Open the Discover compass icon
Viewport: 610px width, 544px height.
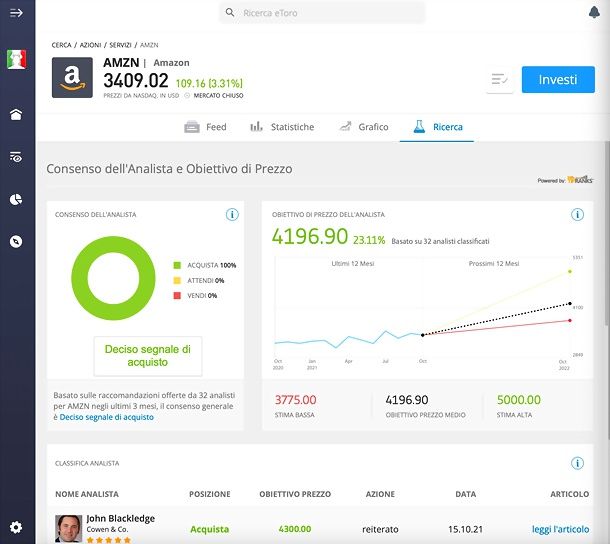point(16,242)
